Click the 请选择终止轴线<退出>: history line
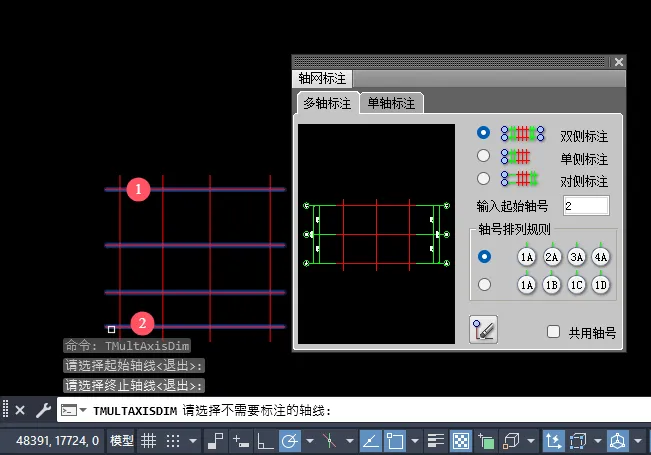Screen dimensions: 651x455 tap(134, 385)
